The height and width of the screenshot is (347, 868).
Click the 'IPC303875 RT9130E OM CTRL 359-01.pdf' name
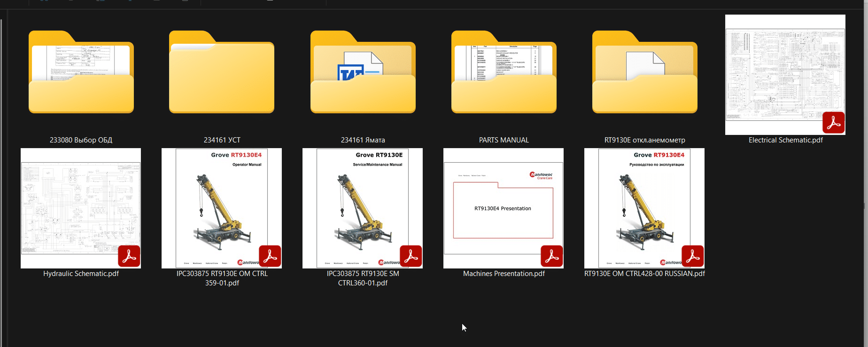point(222,278)
